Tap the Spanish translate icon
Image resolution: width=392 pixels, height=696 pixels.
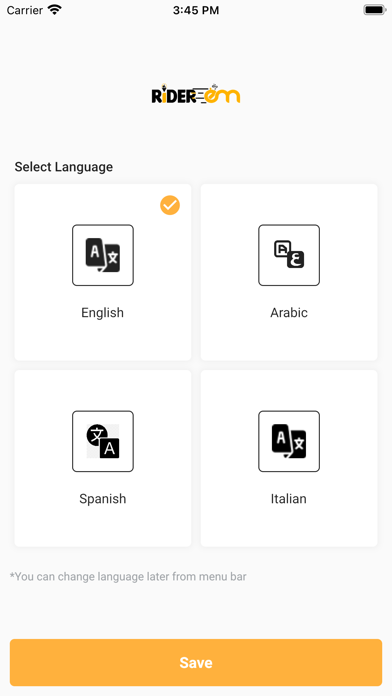pyautogui.click(x=103, y=441)
